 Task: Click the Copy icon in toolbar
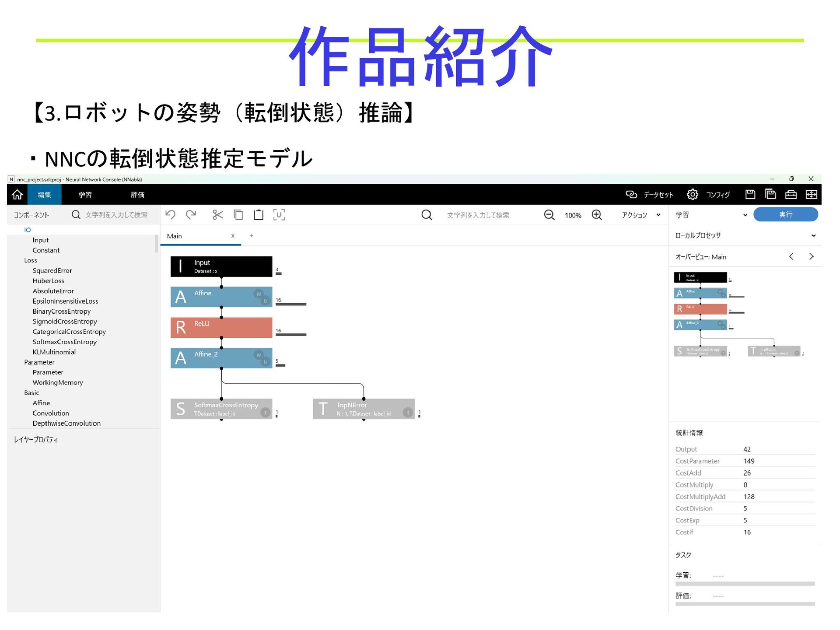click(238, 215)
